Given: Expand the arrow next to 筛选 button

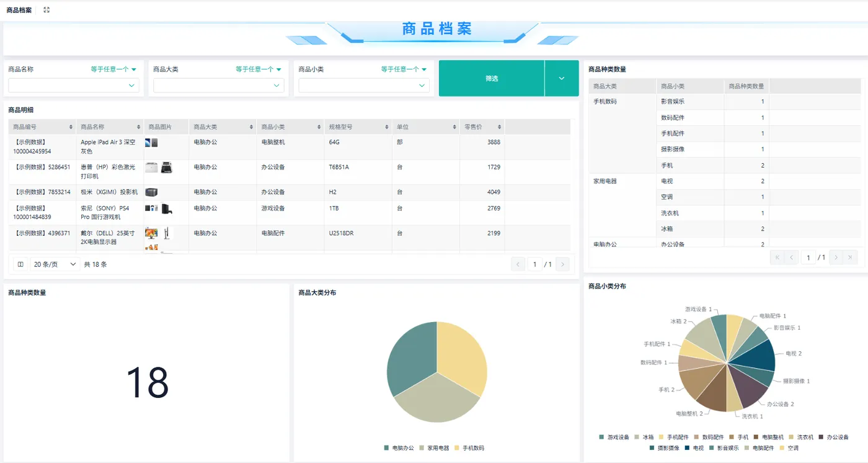Looking at the screenshot, I should pos(562,78).
